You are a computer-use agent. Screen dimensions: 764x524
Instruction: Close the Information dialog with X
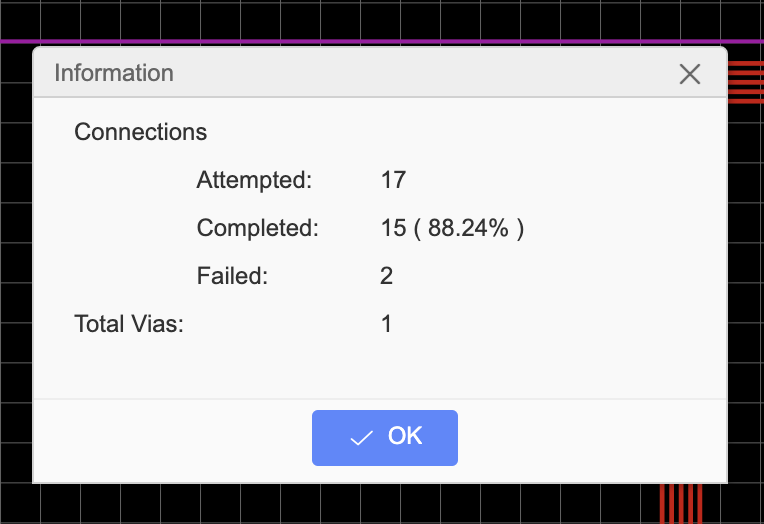tap(689, 74)
